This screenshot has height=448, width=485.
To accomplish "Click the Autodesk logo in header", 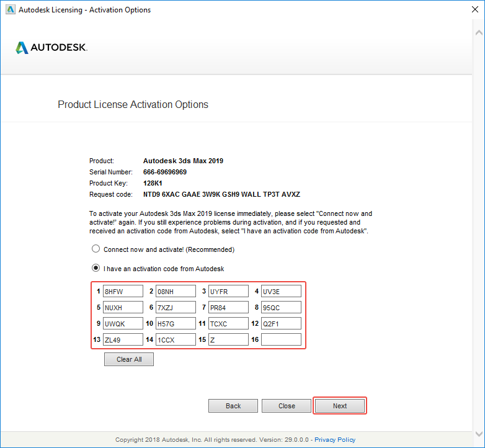I will (51, 47).
